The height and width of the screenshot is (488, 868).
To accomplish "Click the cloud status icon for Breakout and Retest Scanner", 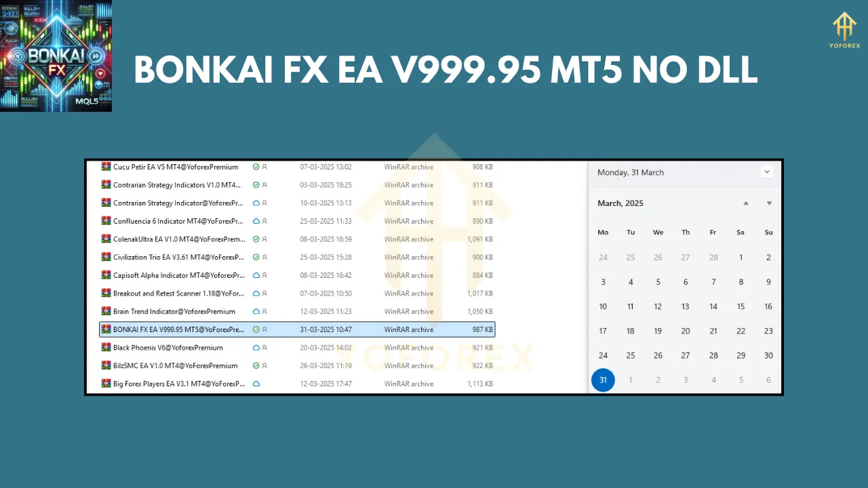I will tap(256, 293).
